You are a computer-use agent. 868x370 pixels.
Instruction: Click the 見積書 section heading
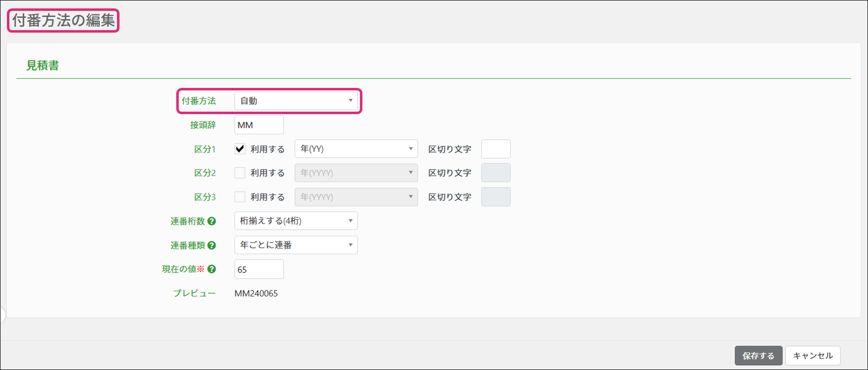43,65
